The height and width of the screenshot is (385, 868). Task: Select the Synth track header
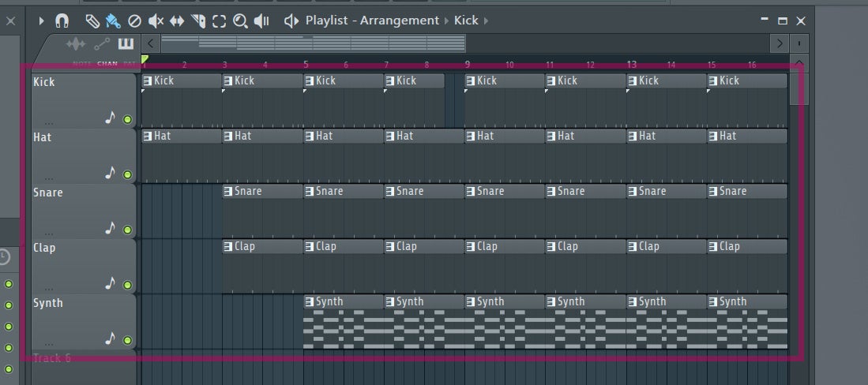pyautogui.click(x=84, y=322)
